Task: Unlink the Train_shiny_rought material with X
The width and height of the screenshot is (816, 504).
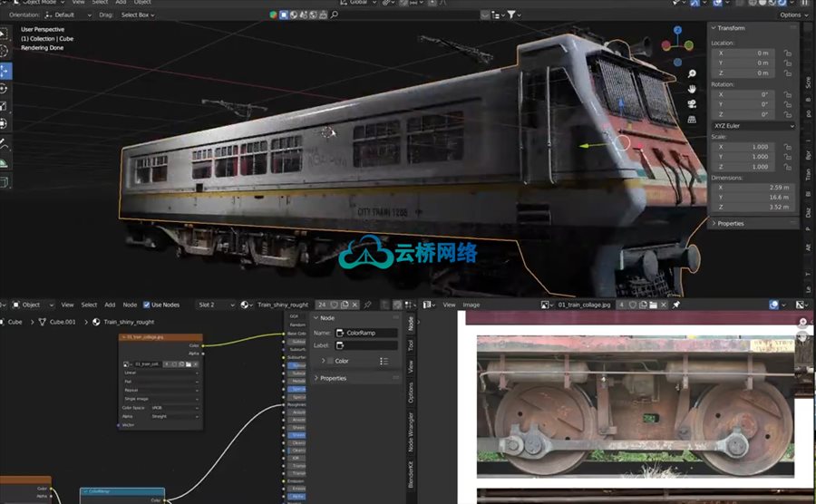Action: pyautogui.click(x=355, y=305)
